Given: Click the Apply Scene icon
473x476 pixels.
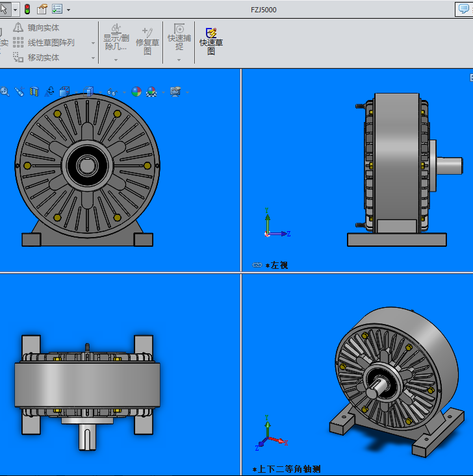Looking at the screenshot, I should 151,92.
